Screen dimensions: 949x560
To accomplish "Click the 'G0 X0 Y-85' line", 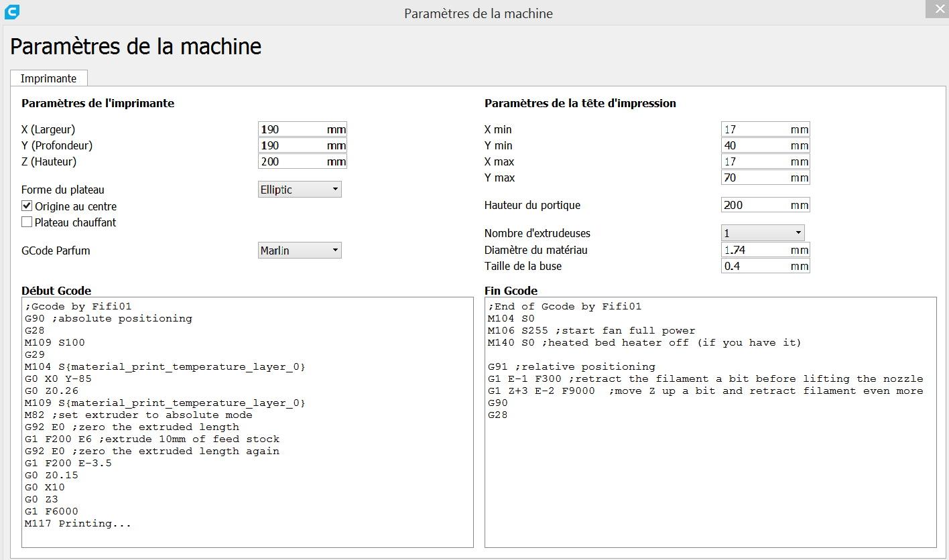I will pyautogui.click(x=58, y=379).
